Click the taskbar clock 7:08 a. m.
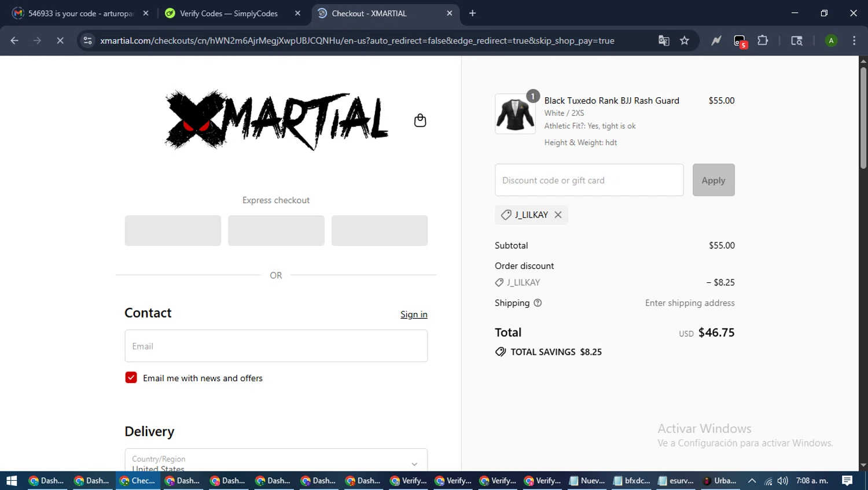The width and height of the screenshot is (868, 490). 812,481
